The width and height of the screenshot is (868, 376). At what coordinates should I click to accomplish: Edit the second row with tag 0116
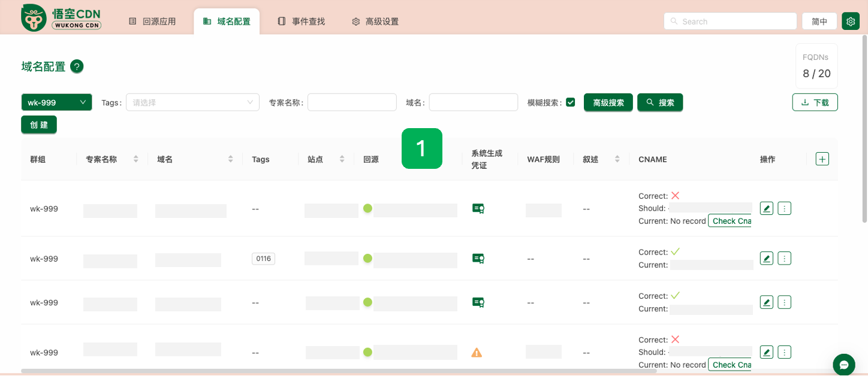pos(766,258)
